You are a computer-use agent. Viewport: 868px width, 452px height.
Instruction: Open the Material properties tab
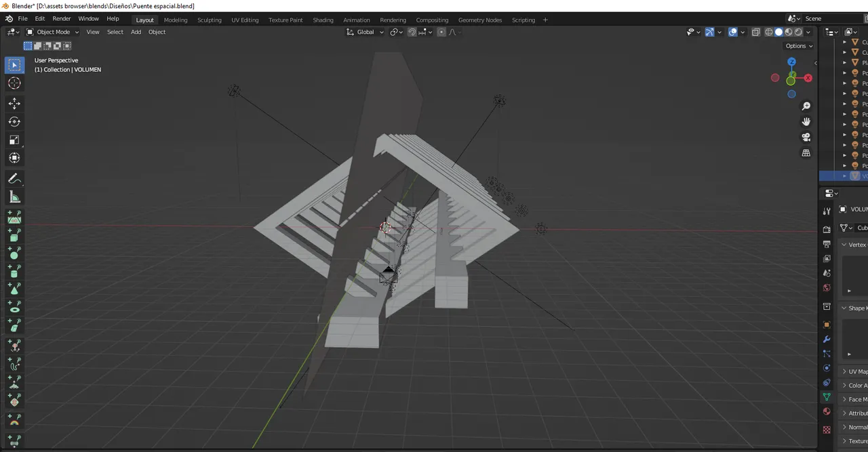coord(827,412)
